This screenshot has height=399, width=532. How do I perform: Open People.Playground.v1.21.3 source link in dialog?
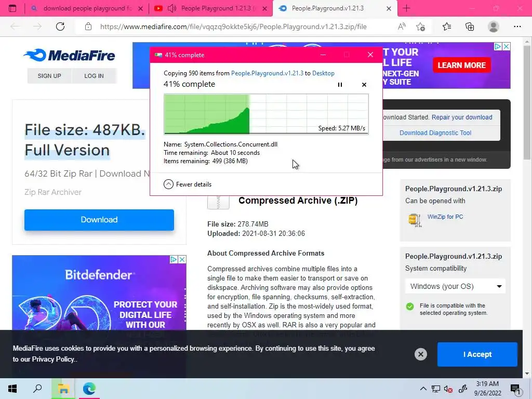267,73
